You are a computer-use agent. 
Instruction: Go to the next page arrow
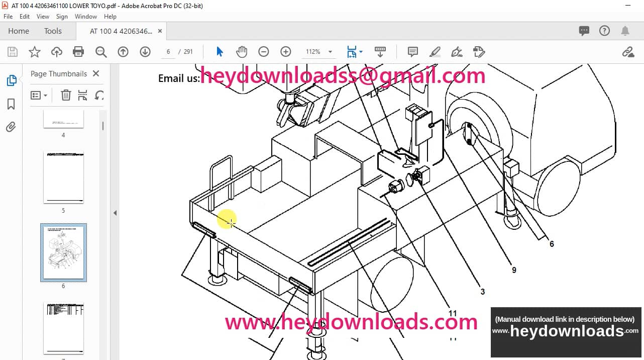[145, 52]
